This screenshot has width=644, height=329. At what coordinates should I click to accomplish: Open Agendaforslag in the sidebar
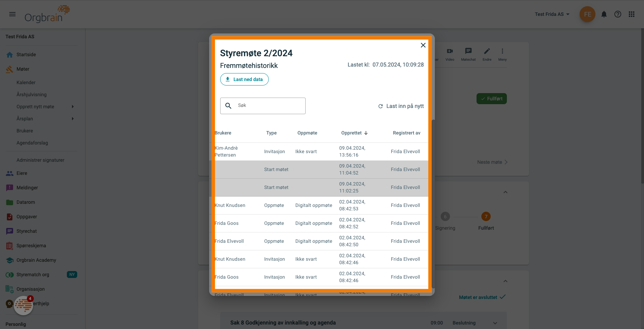pos(32,143)
